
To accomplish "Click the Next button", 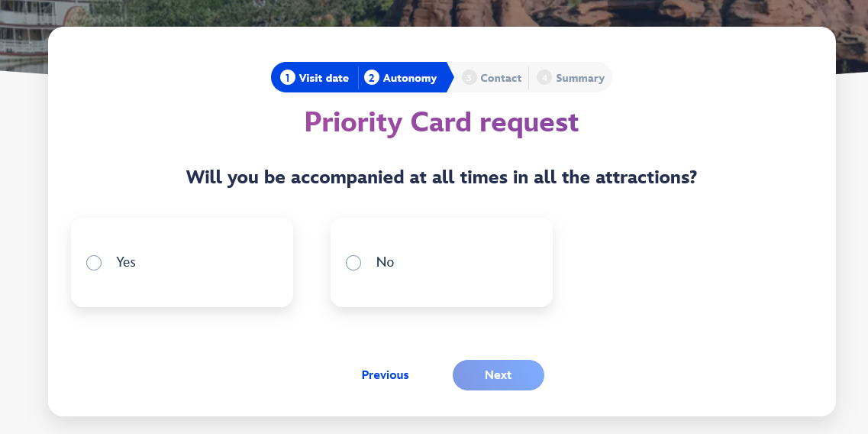I will 499,375.
